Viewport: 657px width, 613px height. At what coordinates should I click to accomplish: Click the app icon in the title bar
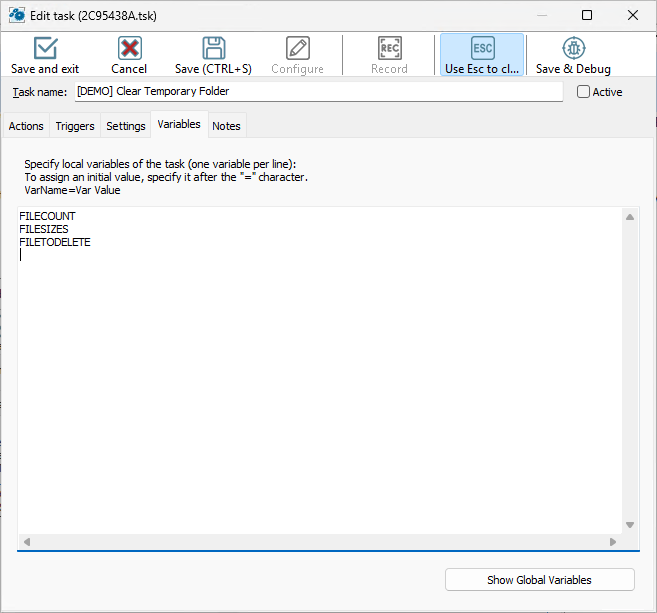point(17,16)
